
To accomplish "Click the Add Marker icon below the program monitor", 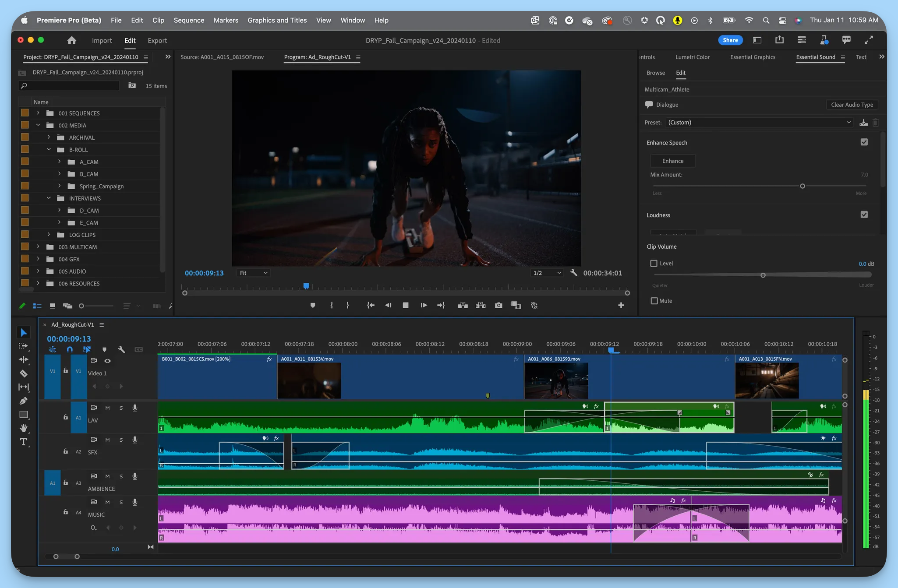I will [x=312, y=305].
